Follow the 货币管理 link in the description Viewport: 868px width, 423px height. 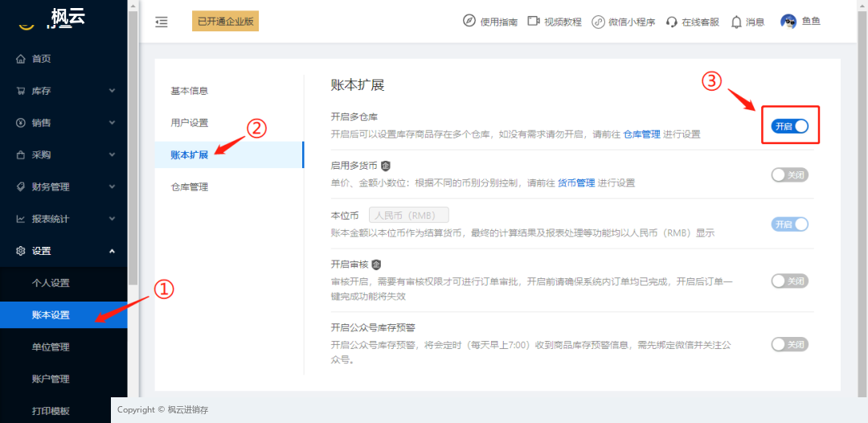575,183
